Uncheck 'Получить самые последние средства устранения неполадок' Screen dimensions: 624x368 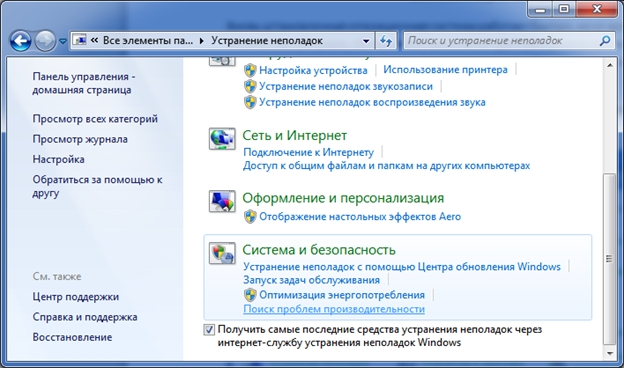(209, 330)
